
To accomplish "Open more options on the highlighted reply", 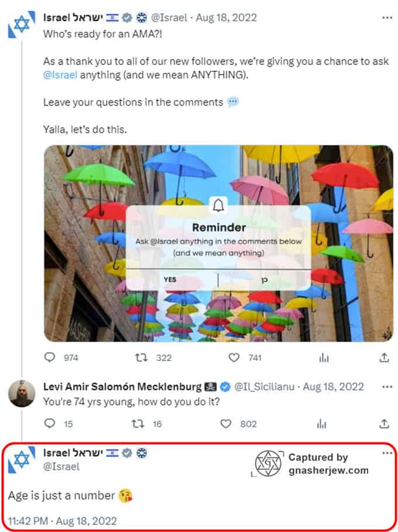I will tap(387, 453).
